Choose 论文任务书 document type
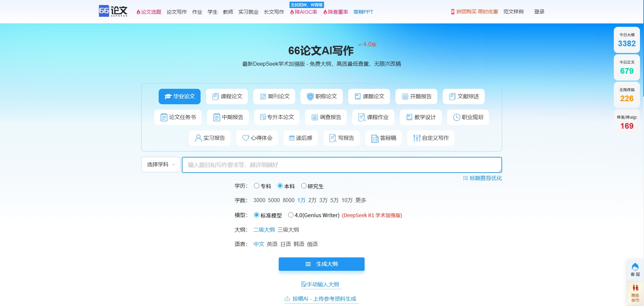 coord(178,117)
